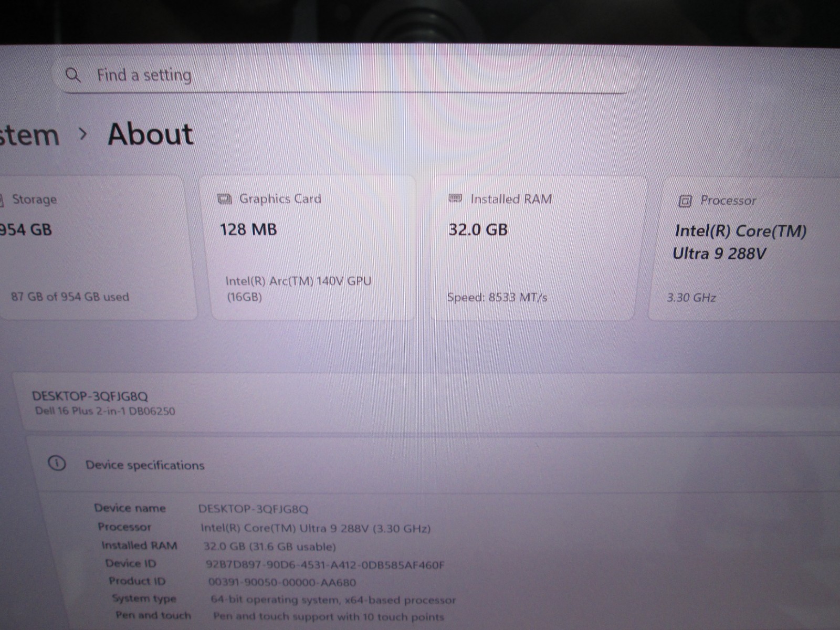Click the Device specifications info icon
The height and width of the screenshot is (630, 840).
click(57, 464)
